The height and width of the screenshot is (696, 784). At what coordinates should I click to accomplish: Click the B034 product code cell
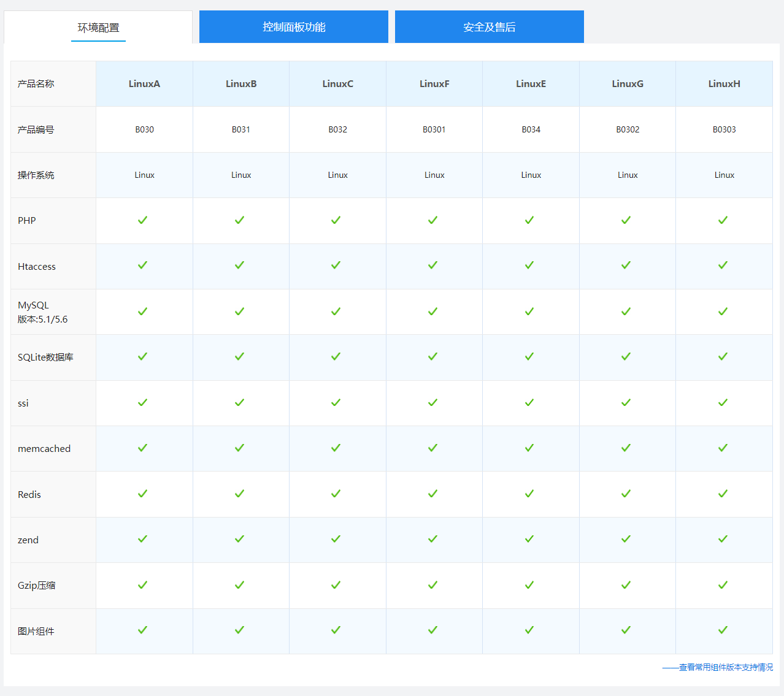click(531, 129)
